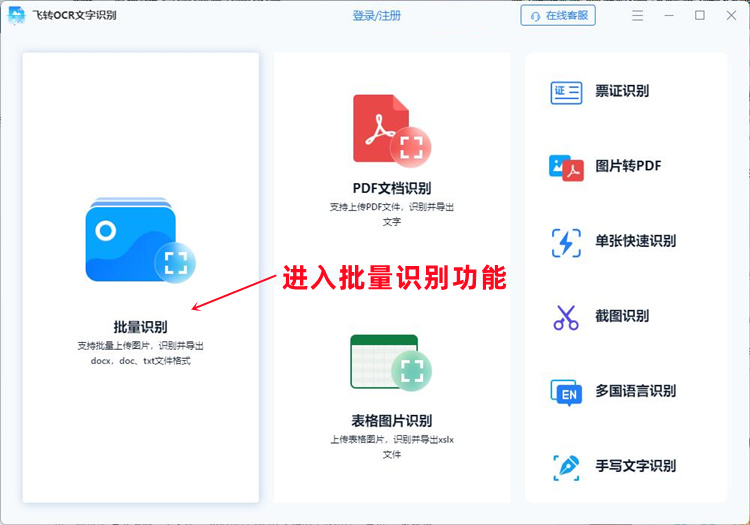Click the EN multi-language recognition icon
This screenshot has width=750, height=525.
pyautogui.click(x=566, y=393)
